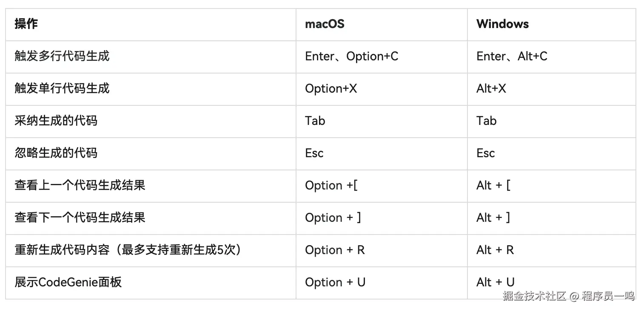The width and height of the screenshot is (644, 311).
Task: Select the 展示CodeGenie面板 row label
Action: tap(68, 282)
